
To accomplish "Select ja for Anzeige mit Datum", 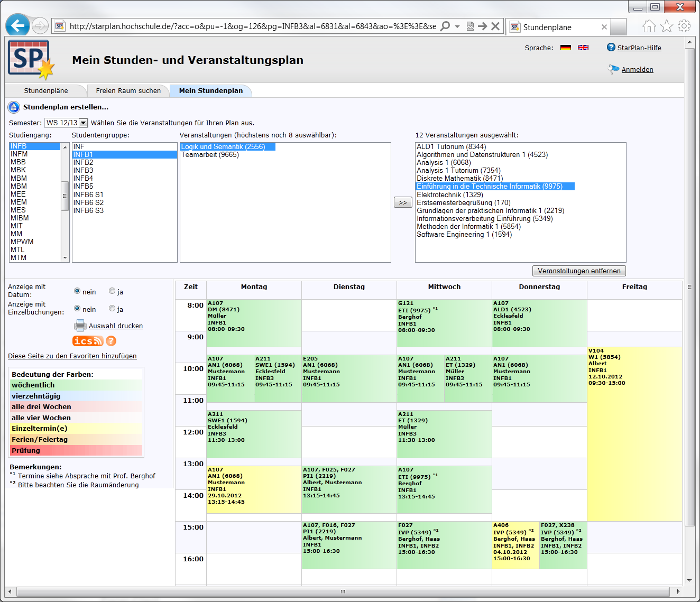I will click(112, 291).
